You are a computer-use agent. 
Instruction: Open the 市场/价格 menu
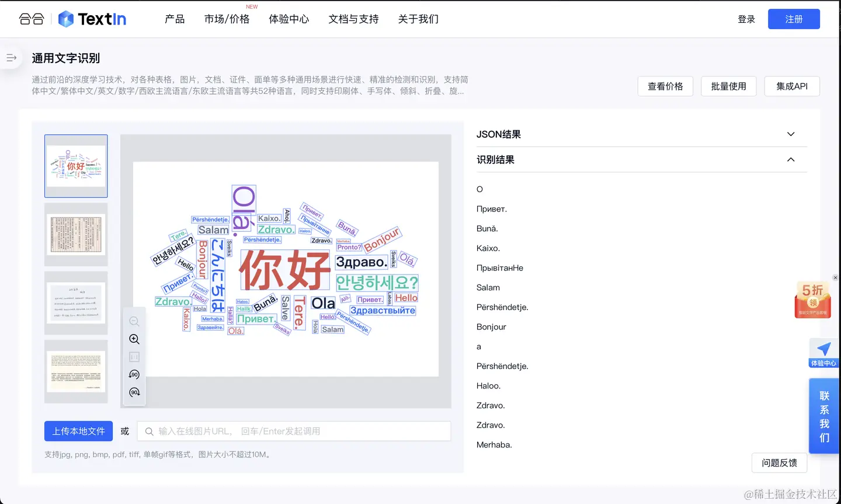227,19
